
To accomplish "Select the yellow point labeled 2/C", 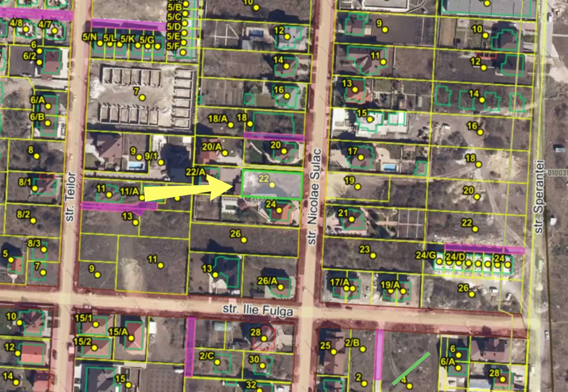I will coord(217,362).
